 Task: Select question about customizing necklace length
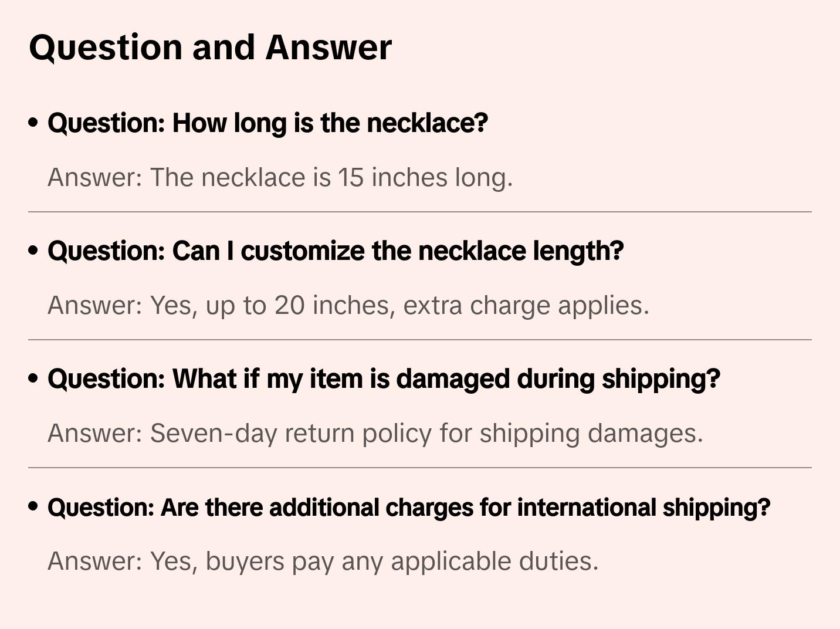tap(335, 251)
